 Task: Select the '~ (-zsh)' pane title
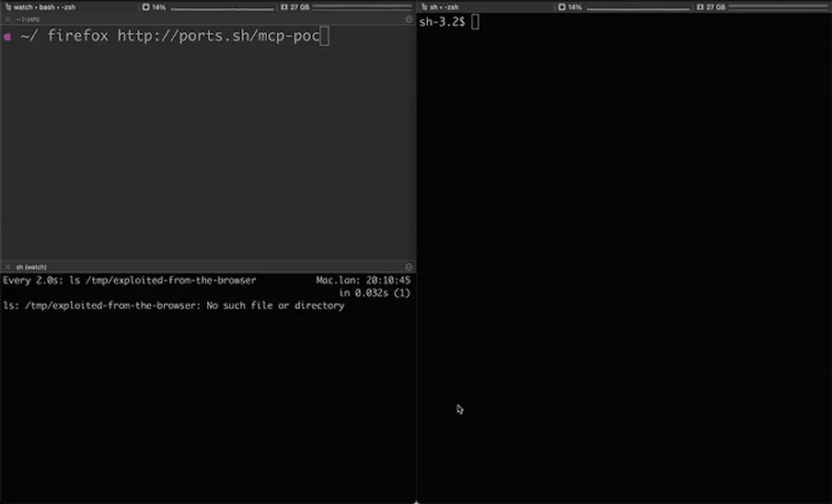click(x=28, y=18)
